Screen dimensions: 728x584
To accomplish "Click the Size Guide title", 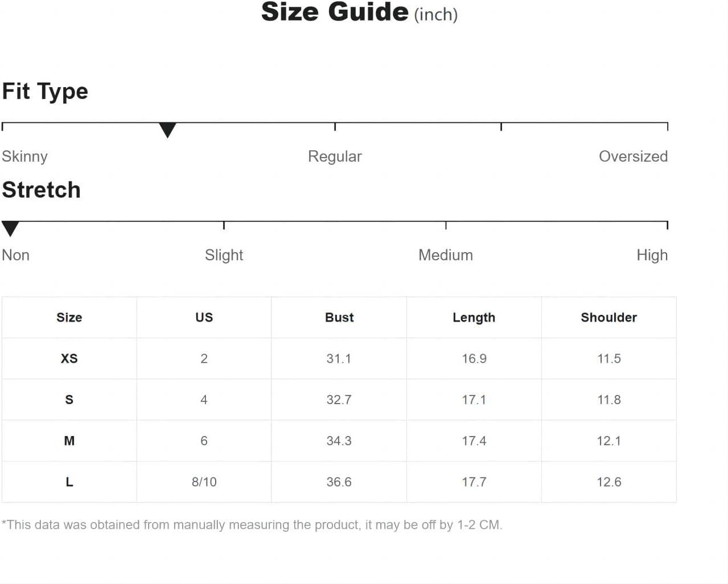I will [x=359, y=12].
